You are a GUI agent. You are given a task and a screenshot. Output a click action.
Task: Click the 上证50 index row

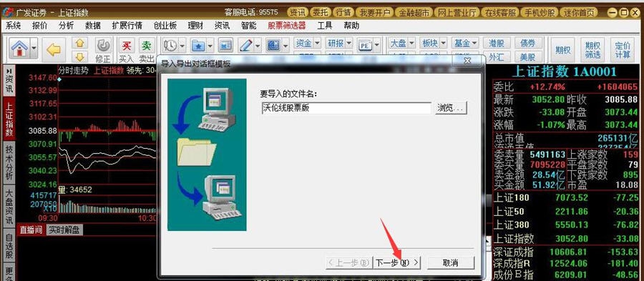click(x=565, y=212)
